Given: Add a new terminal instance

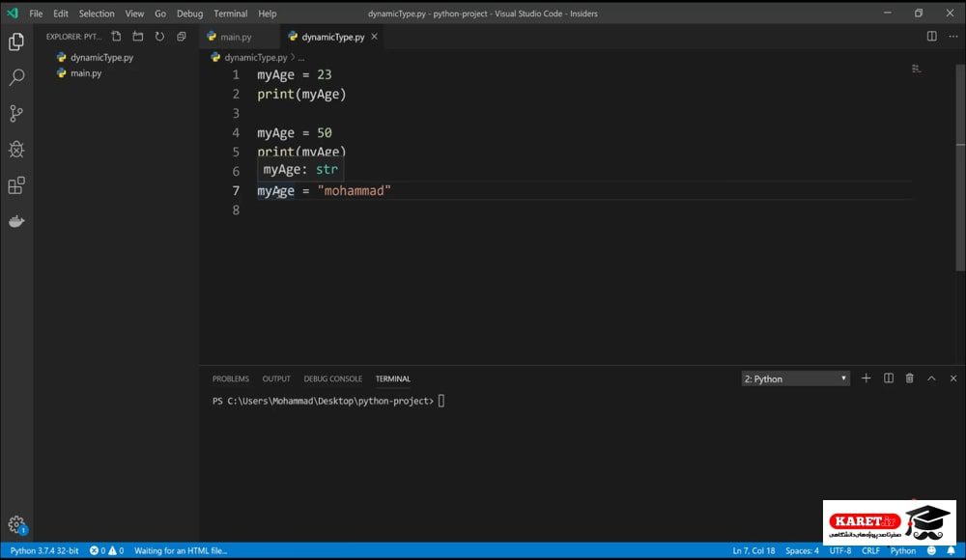Looking at the screenshot, I should coord(867,378).
